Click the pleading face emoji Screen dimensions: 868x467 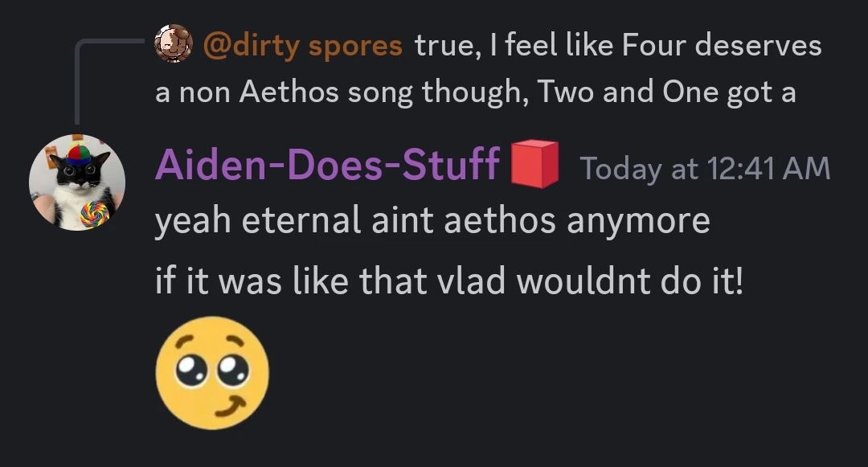tap(212, 372)
